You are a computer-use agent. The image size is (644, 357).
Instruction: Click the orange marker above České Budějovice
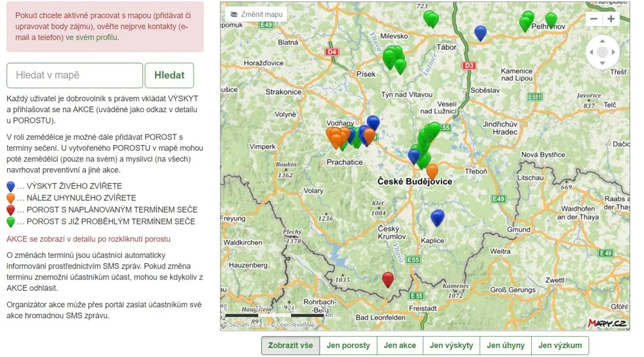[432, 171]
